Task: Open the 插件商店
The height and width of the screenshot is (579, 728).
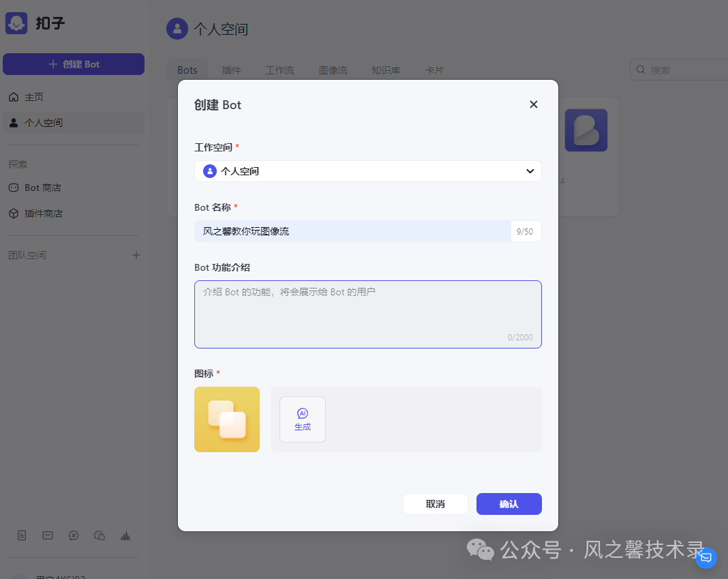Action: (74, 213)
